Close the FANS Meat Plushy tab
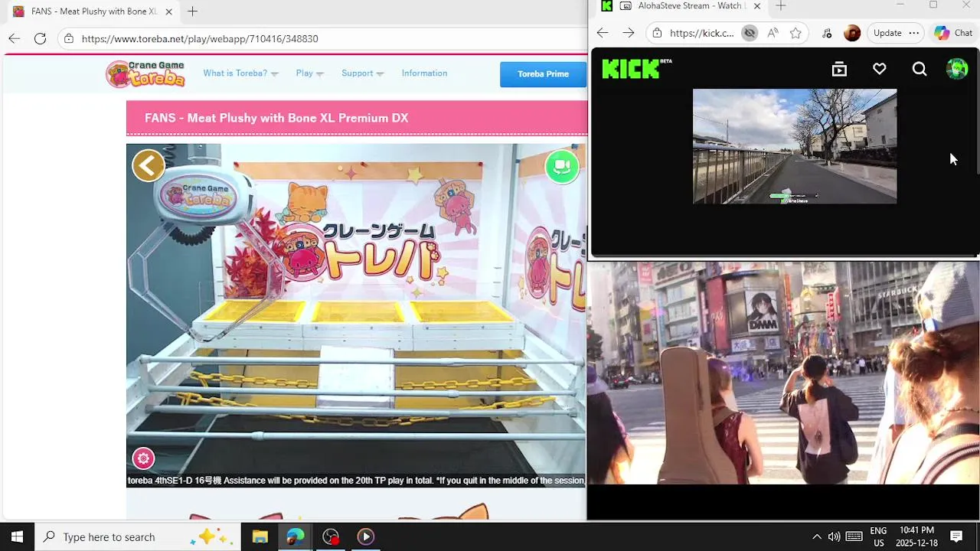 tap(168, 11)
